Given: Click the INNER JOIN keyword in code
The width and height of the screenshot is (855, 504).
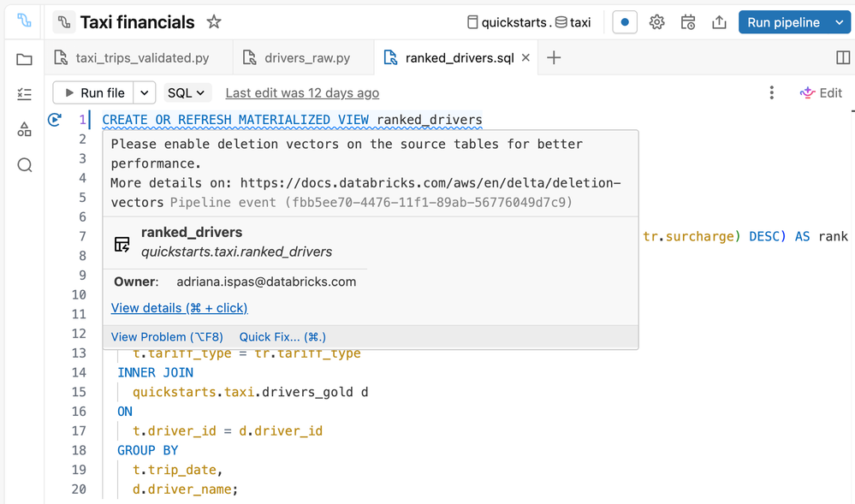Looking at the screenshot, I should (x=156, y=372).
